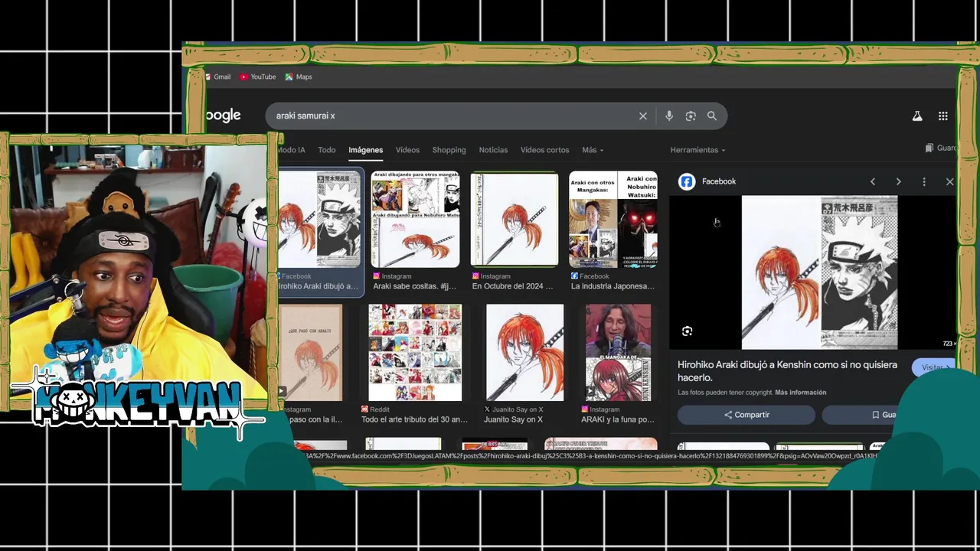Open 'Más información' copyright link
Image resolution: width=980 pixels, height=551 pixels.
800,393
